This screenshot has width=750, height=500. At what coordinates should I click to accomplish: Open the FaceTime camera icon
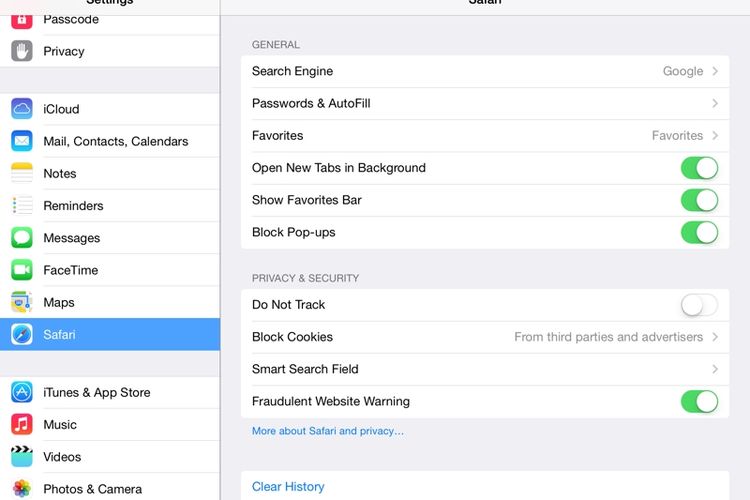pyautogui.click(x=22, y=270)
